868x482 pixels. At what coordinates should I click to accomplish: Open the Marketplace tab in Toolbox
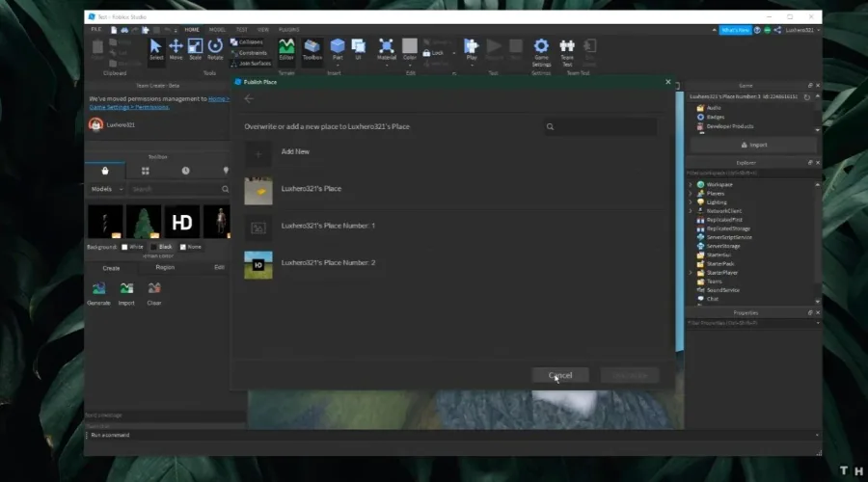(104, 171)
